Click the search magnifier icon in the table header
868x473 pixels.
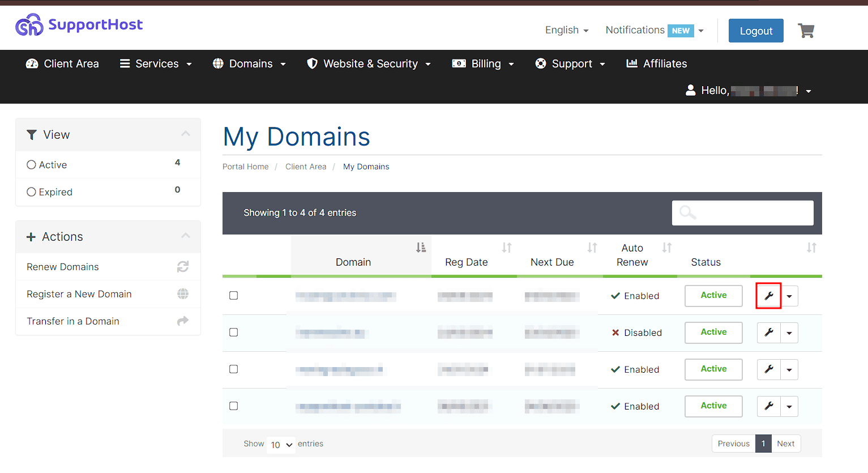687,212
